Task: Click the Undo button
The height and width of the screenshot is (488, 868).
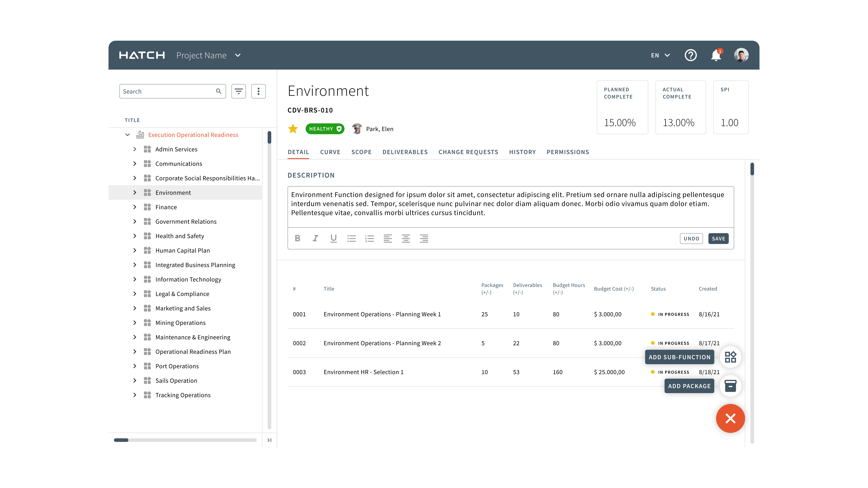Action: click(691, 238)
